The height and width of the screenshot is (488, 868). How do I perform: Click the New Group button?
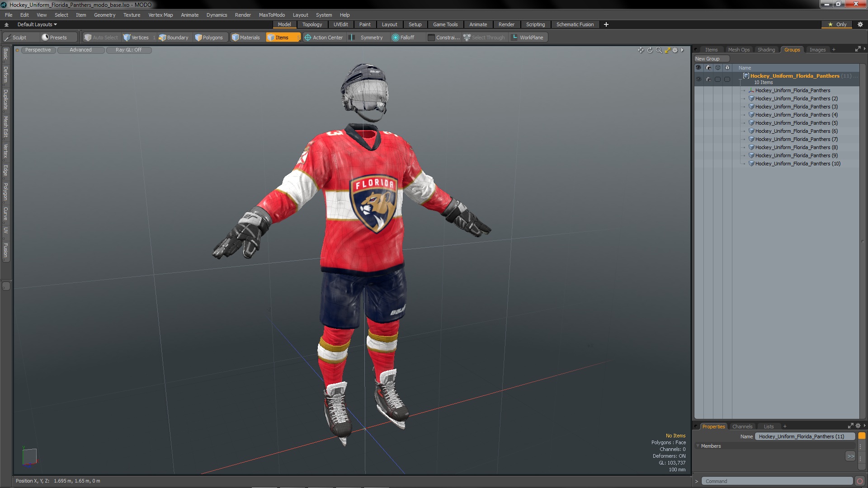[x=712, y=59]
